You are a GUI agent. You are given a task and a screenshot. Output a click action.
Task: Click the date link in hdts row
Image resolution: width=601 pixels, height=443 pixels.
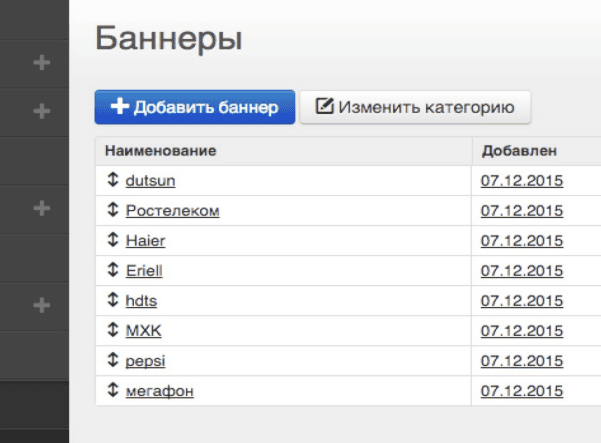(x=522, y=301)
